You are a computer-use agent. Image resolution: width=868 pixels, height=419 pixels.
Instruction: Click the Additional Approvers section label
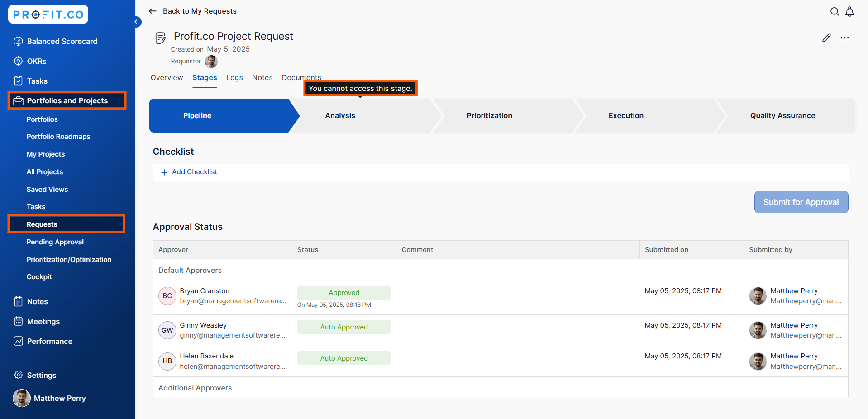coord(195,388)
